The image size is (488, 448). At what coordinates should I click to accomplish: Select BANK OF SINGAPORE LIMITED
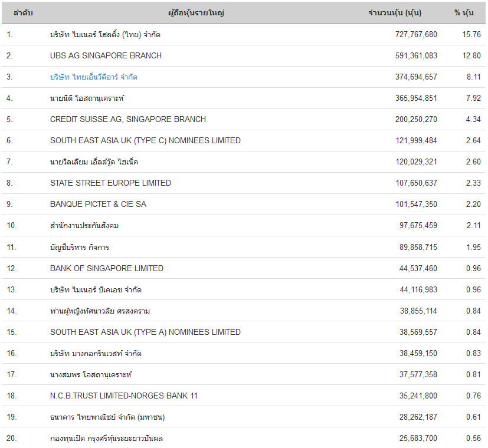point(107,268)
